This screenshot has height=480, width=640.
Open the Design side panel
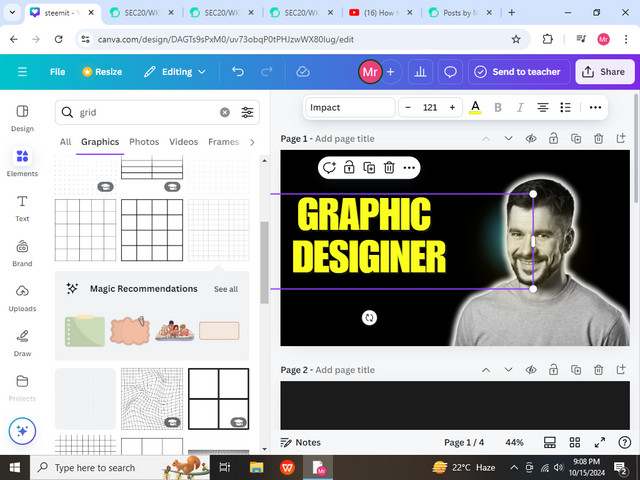[x=22, y=119]
